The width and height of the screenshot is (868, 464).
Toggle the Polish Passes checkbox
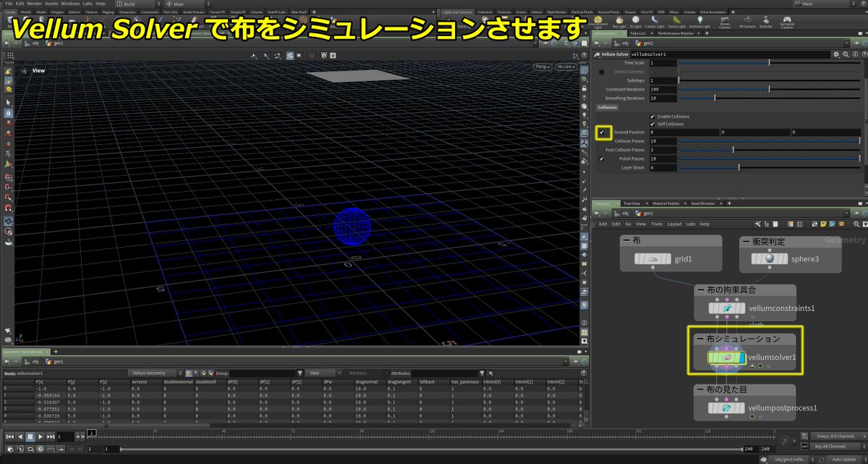coord(602,159)
